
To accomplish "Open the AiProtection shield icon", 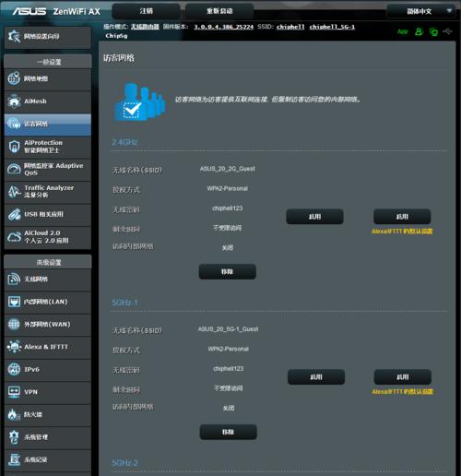I will [14, 147].
